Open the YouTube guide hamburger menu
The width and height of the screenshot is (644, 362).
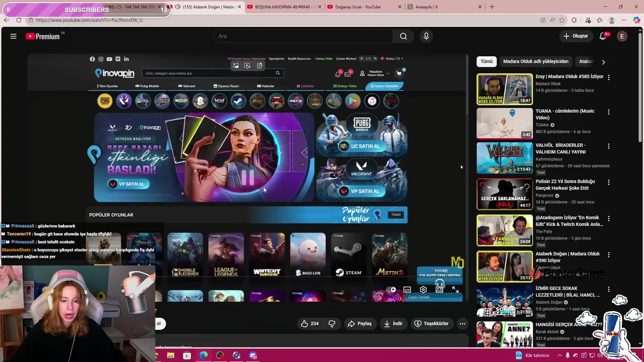click(14, 36)
